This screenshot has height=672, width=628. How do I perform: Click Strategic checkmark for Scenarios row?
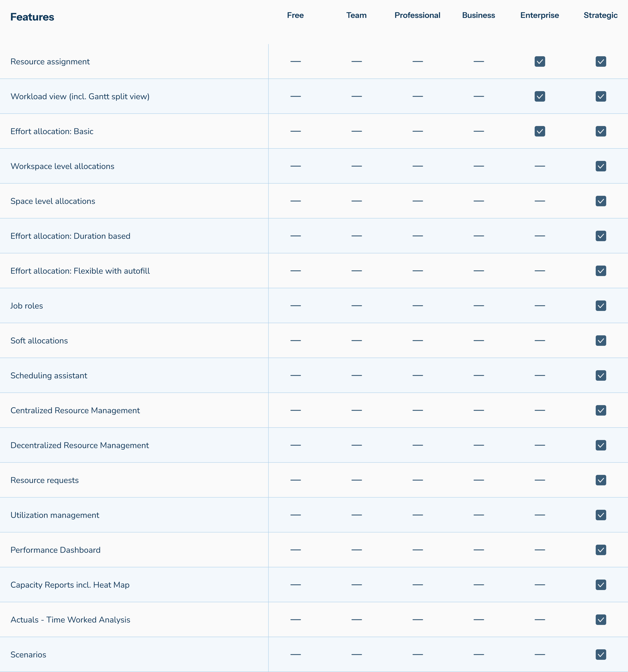pos(601,654)
